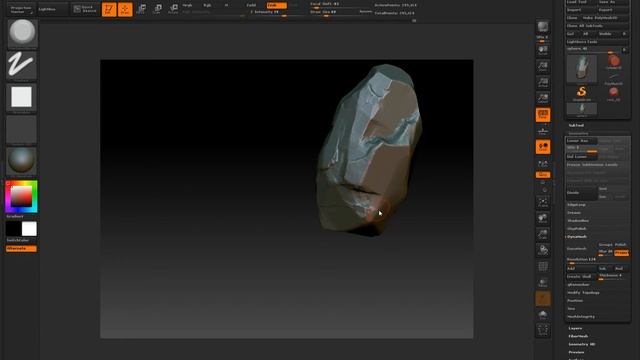Image resolution: width=640 pixels, height=360 pixels.
Task: Click Freeze Subdivision Levels button
Action: coord(597,165)
